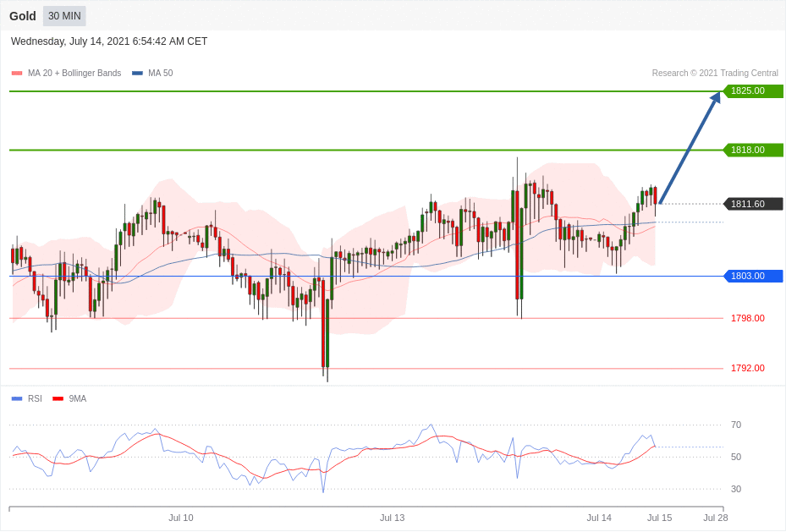Viewport: 786px width, 532px height.
Task: Click the blue forecast arrow head
Action: [x=715, y=97]
